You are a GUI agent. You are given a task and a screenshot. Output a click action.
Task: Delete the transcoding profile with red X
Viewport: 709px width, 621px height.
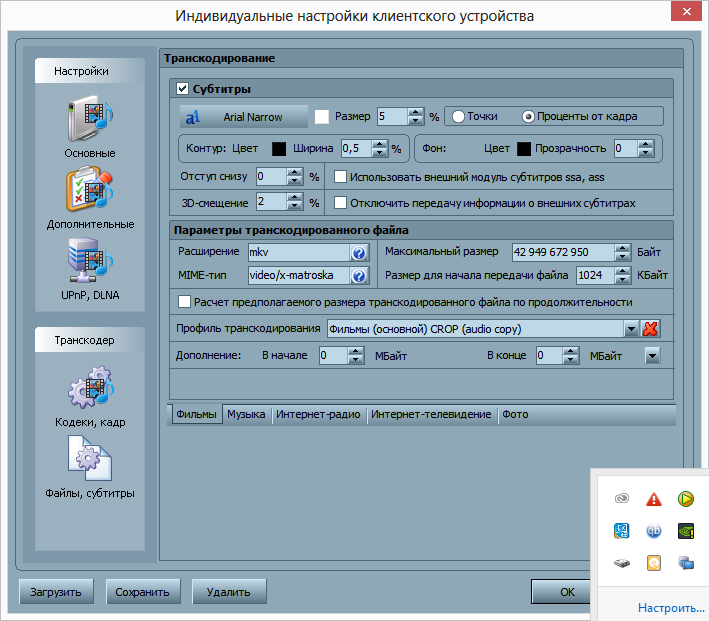tap(650, 329)
